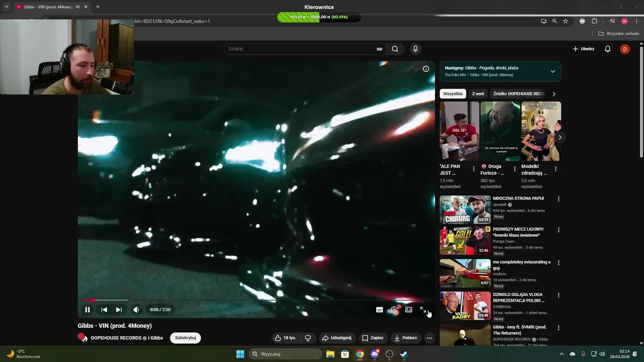Screen dimensions: 644x362
Task: Skip to next video button
Action: [x=119, y=310]
